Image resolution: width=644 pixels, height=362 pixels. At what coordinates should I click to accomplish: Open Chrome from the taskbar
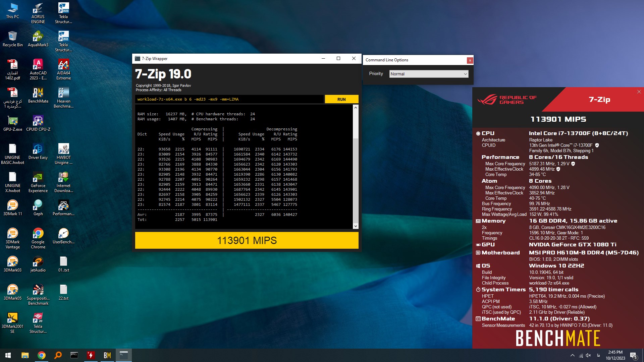point(42,355)
